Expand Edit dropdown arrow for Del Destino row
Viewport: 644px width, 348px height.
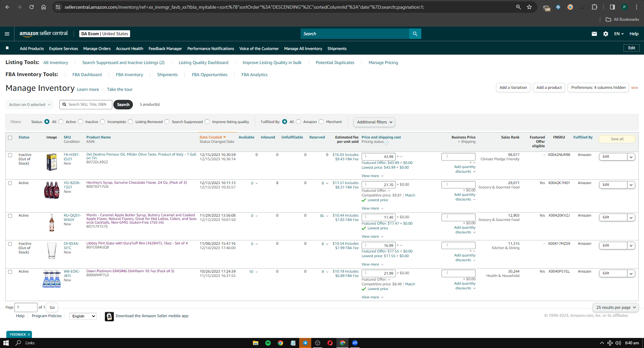pos(631,157)
